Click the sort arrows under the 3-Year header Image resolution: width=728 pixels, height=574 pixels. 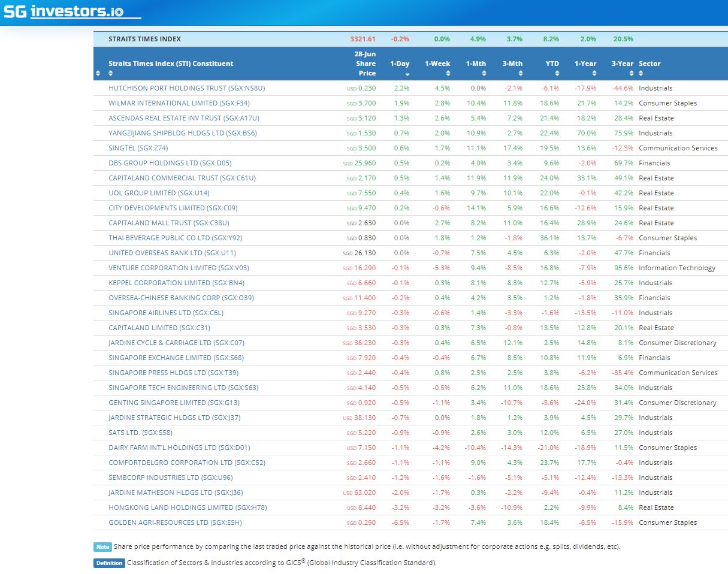tap(631, 74)
